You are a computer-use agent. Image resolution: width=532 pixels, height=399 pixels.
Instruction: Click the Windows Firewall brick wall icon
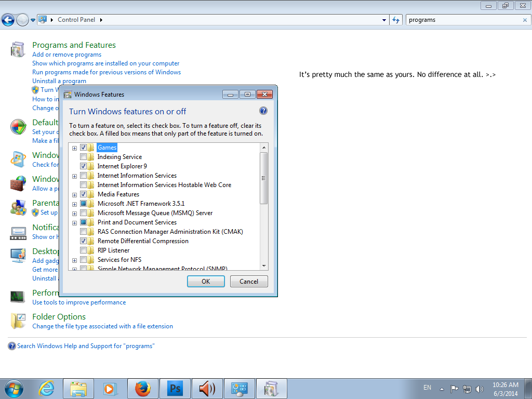[18, 183]
